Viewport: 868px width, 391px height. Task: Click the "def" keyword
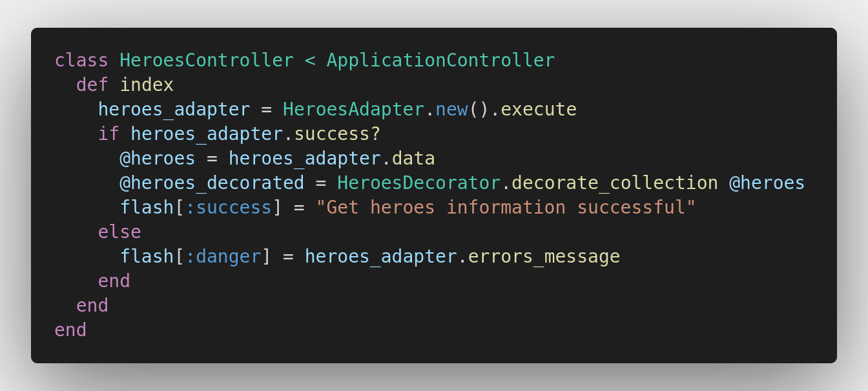click(x=92, y=85)
